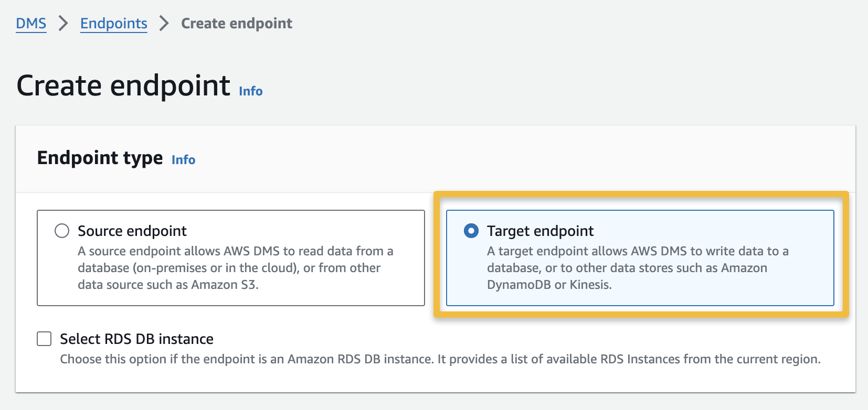Click the Source endpoint description text

[235, 267]
